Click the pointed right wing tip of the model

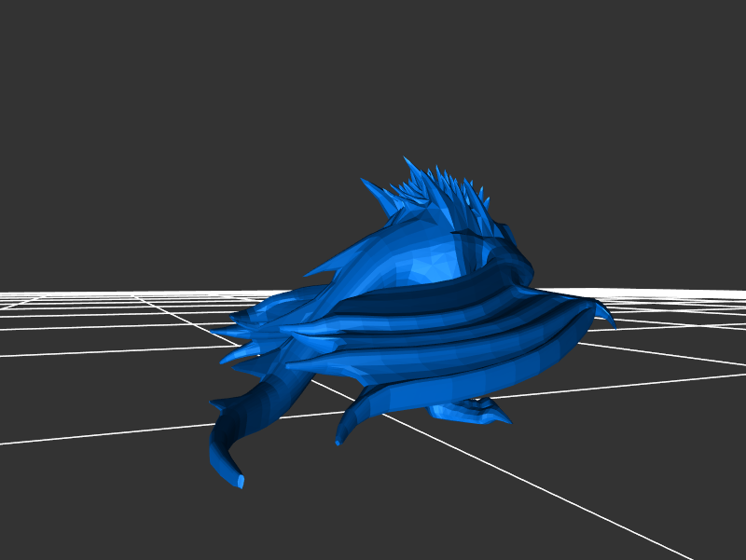[x=611, y=321]
